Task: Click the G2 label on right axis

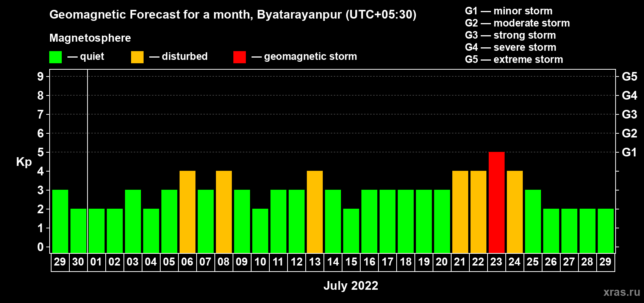Action: [629, 133]
